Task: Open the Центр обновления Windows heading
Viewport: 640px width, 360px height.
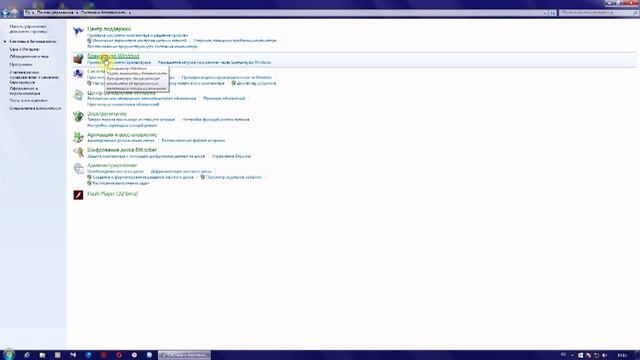Action: tap(121, 93)
